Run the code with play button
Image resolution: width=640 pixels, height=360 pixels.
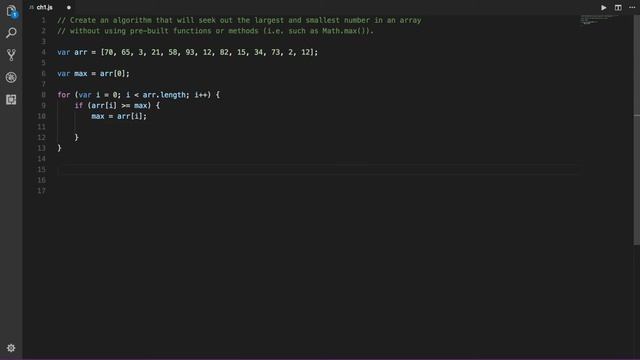pos(603,7)
